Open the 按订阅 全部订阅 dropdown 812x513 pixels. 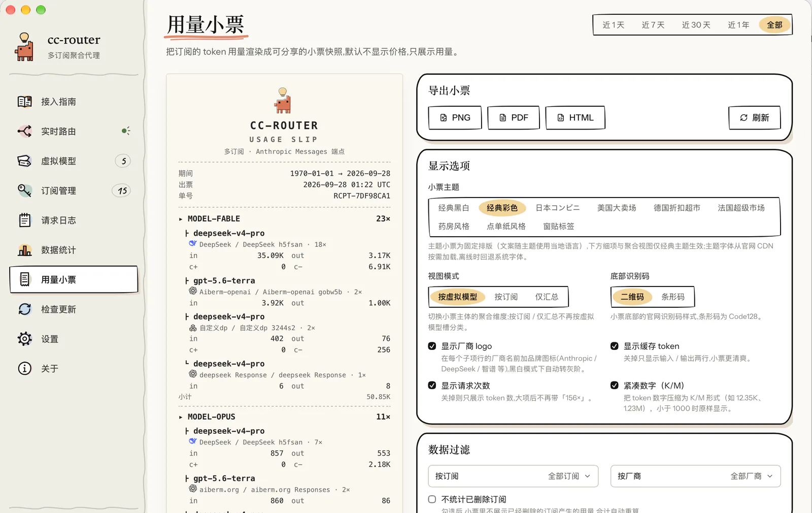513,476
